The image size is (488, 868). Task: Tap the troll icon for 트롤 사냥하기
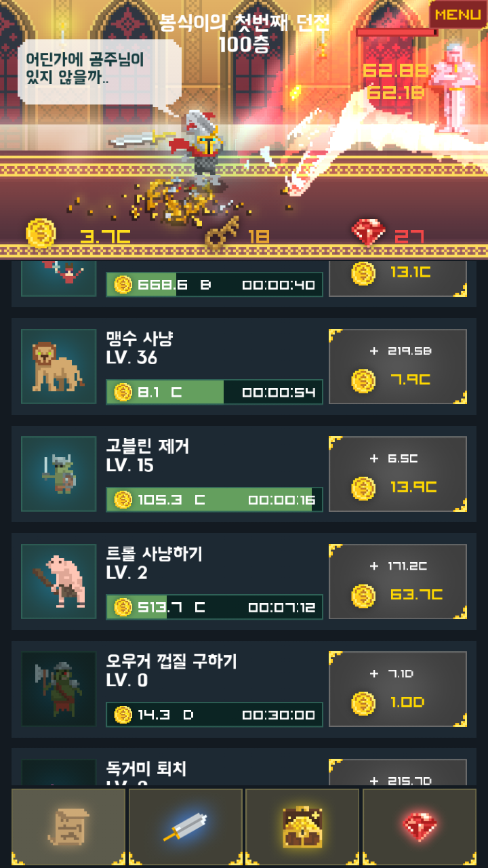[58, 581]
